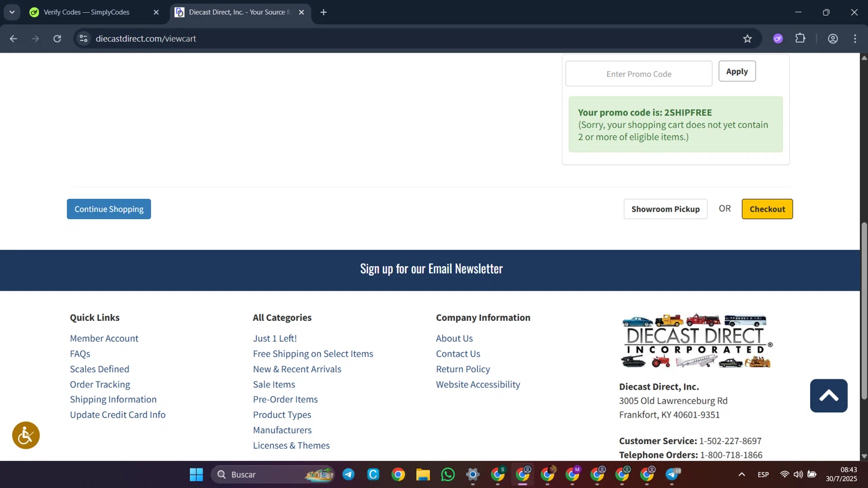Viewport: 868px width, 488px height.
Task: Open the accessibility widget icon
Action: pos(26,435)
